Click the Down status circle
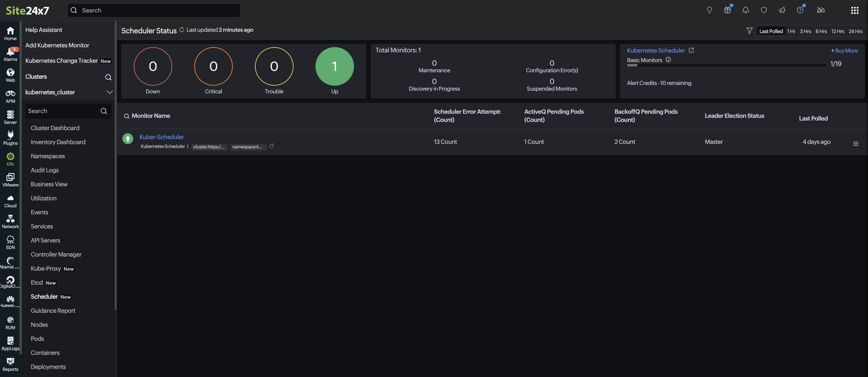Viewport: 868px width, 377px height. point(153,66)
